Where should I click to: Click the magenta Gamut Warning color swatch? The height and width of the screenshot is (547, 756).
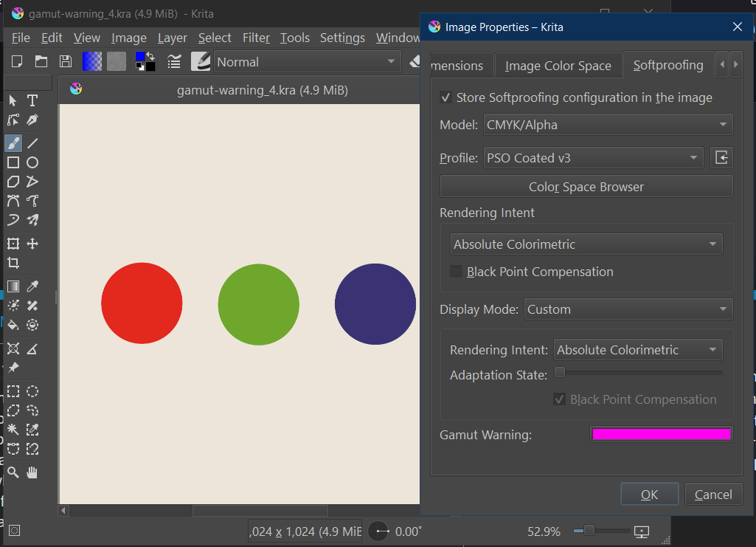tap(661, 435)
